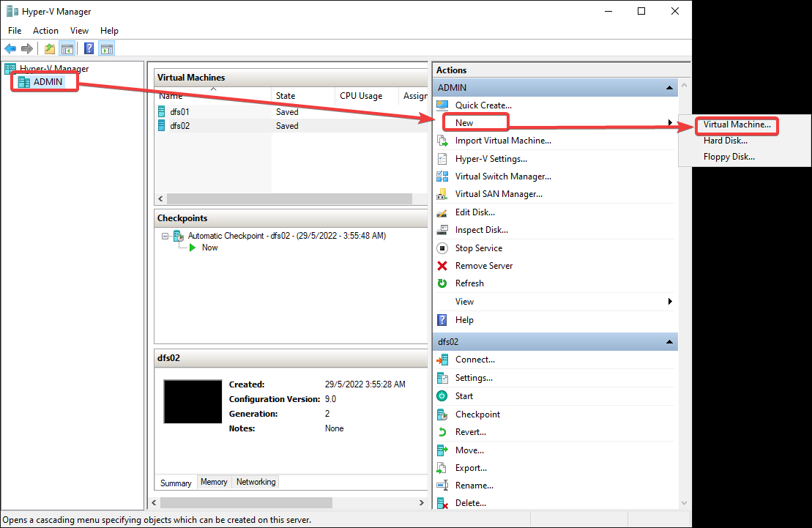Click the Back arrow toolbar icon
Image resolution: width=812 pixels, height=528 pixels.
(x=10, y=49)
